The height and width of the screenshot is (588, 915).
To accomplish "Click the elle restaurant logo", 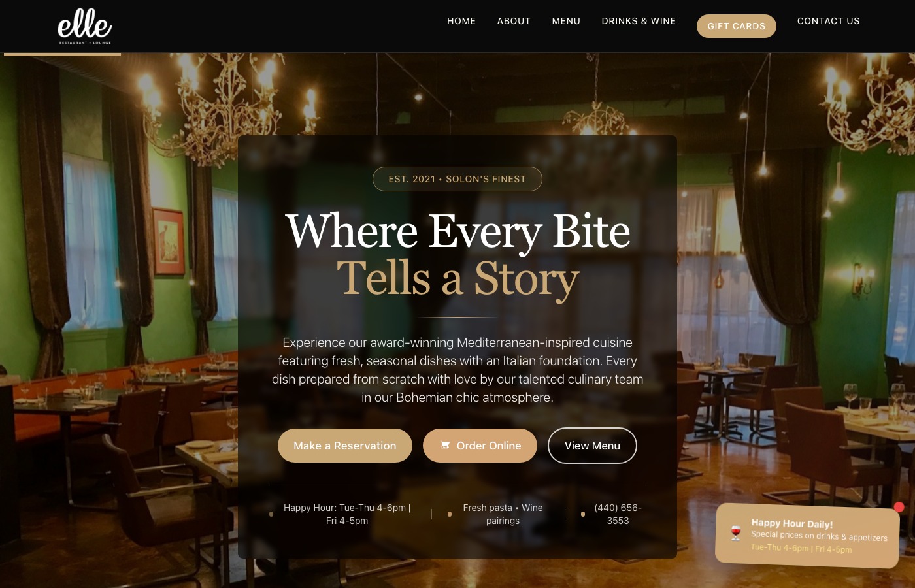I will tap(85, 26).
